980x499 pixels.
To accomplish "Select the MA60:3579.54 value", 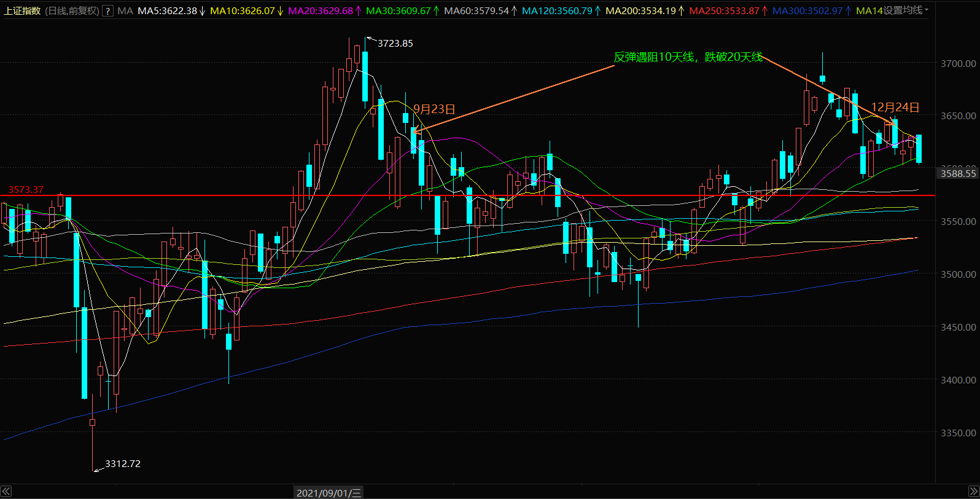I will (x=476, y=11).
